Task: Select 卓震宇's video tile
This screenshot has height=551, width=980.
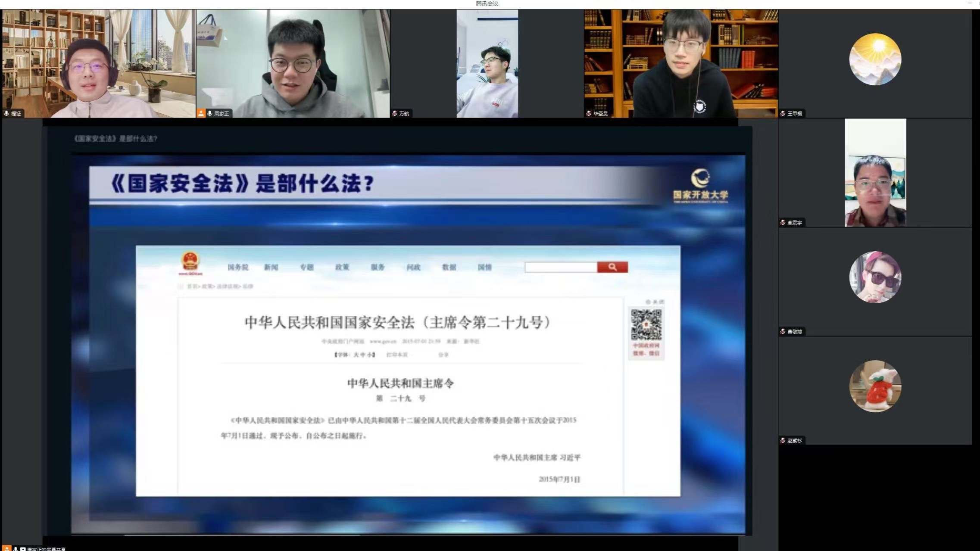Action: (875, 172)
